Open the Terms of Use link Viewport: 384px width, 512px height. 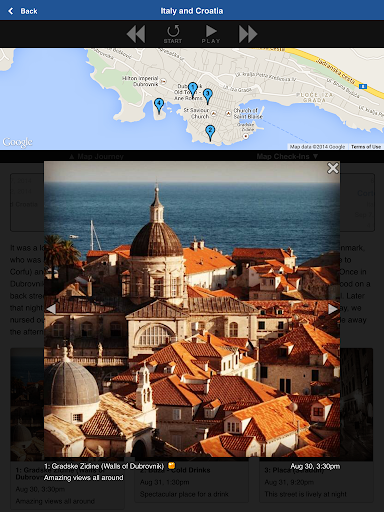[366, 147]
